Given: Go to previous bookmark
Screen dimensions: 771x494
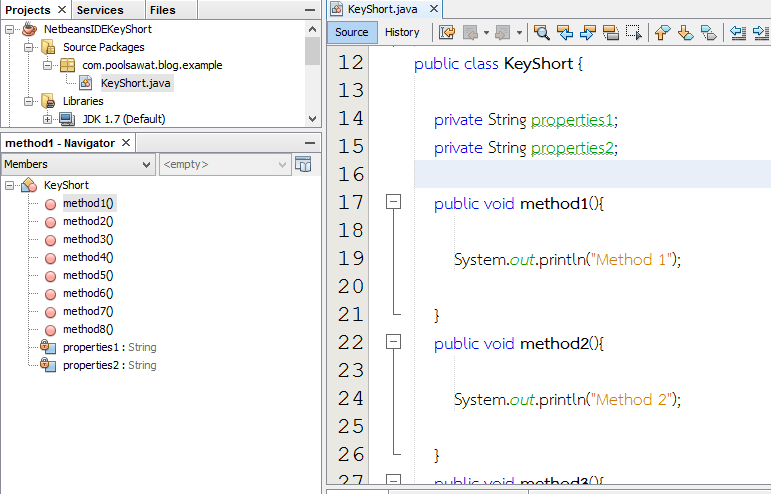Looking at the screenshot, I should [663, 32].
